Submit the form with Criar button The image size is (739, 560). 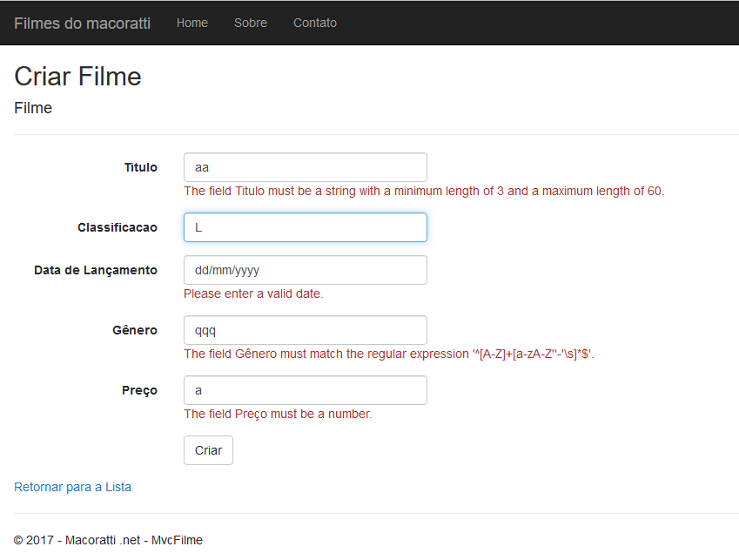pos(208,450)
